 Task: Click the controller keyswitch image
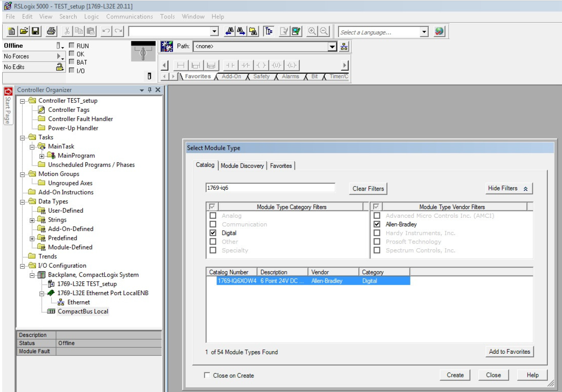[143, 52]
